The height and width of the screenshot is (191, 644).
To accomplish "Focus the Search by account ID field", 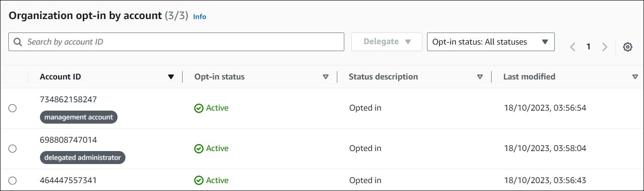I will point(181,42).
